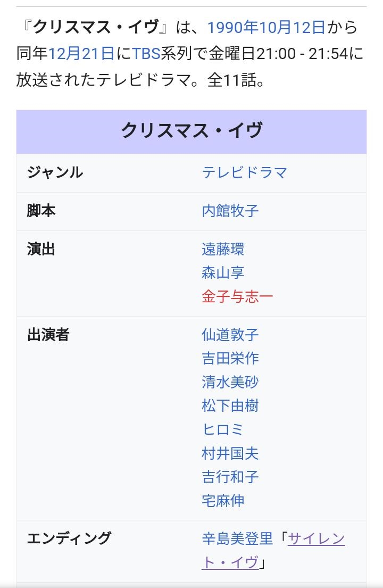Open ending singer 辛島美登里 link

[237, 539]
